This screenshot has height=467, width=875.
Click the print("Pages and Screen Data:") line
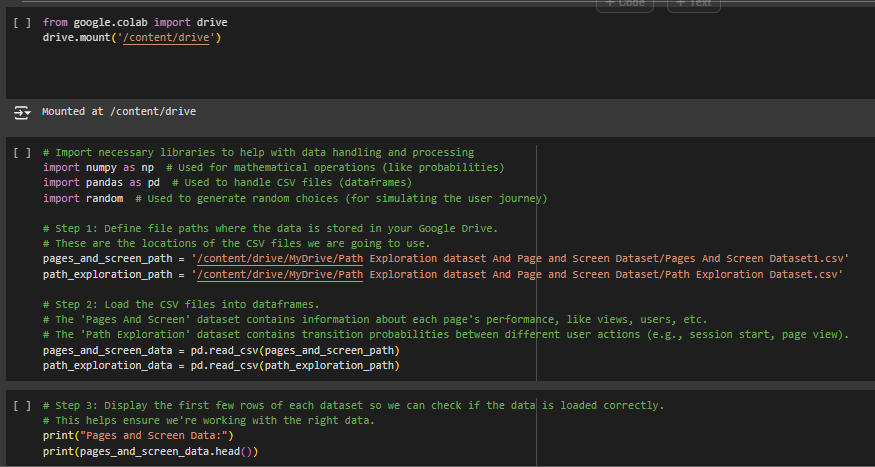point(138,435)
